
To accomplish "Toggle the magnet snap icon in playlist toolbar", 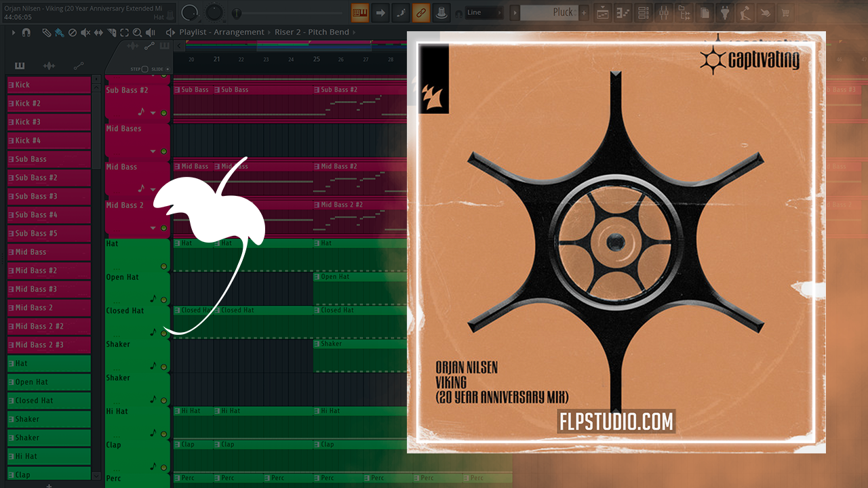I will point(26,33).
